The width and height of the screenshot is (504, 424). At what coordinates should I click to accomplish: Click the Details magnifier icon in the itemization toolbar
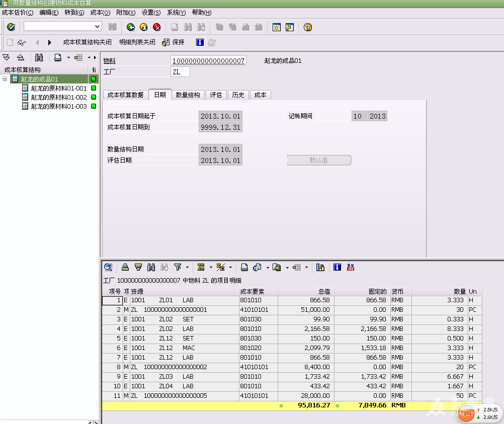pyautogui.click(x=108, y=267)
